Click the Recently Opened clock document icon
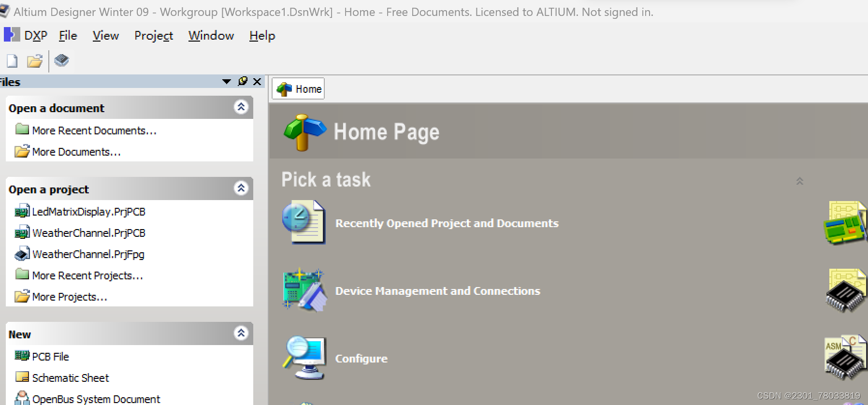This screenshot has width=868, height=405. (x=304, y=222)
